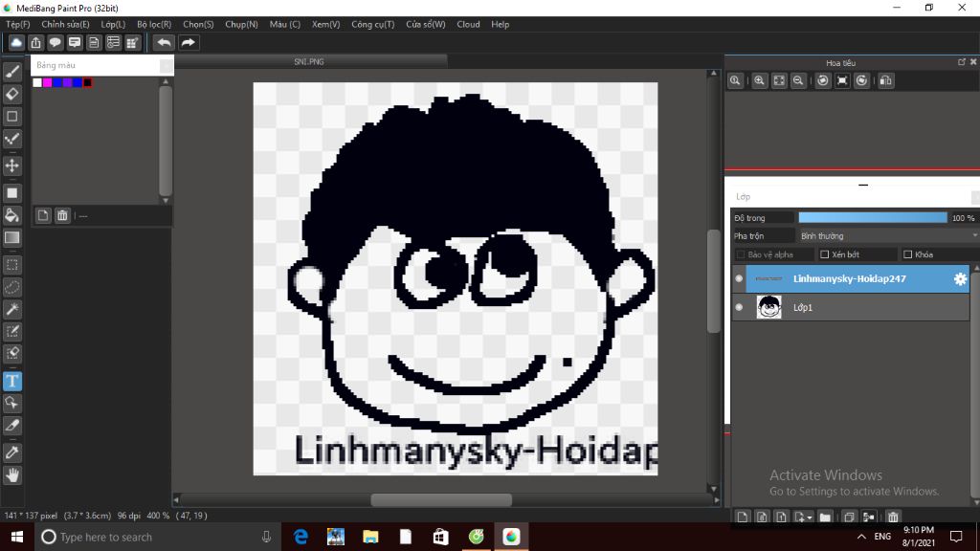Pick the black palette swatch

click(x=87, y=82)
